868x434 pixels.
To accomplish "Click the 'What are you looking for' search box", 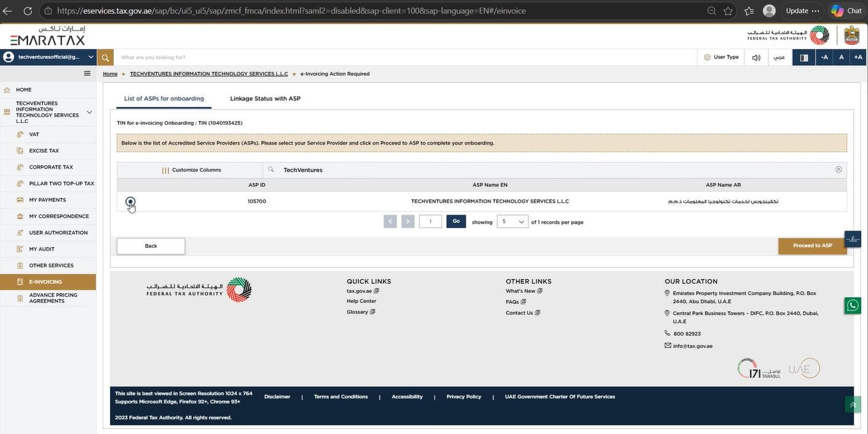I will pyautogui.click(x=404, y=57).
